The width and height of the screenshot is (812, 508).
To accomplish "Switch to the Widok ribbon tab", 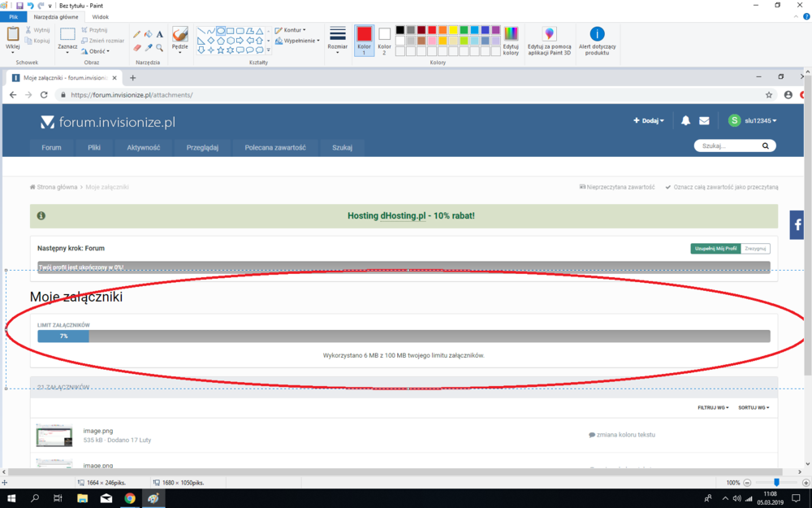I will coord(101,16).
